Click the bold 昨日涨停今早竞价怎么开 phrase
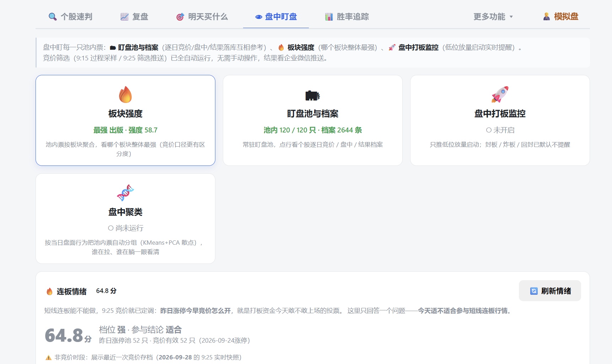This screenshot has width=612, height=364. [195, 311]
